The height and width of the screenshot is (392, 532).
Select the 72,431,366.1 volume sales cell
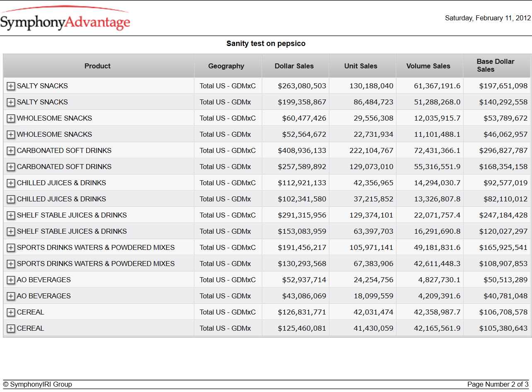tap(430, 150)
